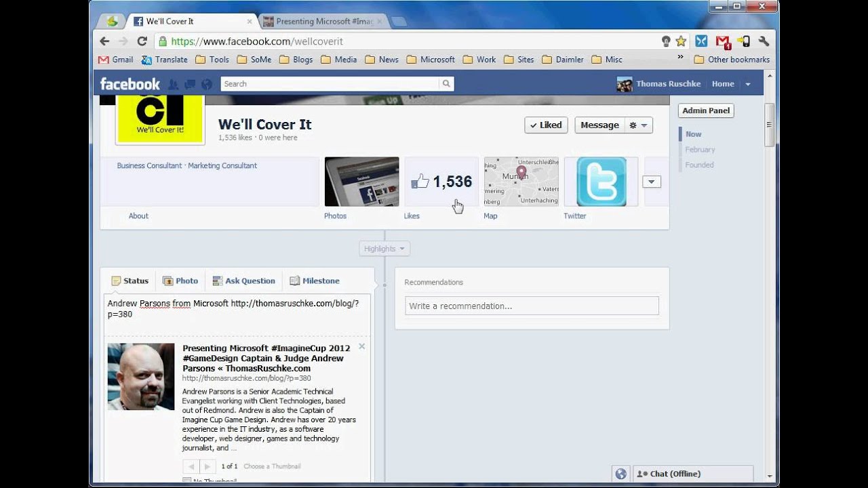Open the Highlights dropdown

(x=384, y=249)
